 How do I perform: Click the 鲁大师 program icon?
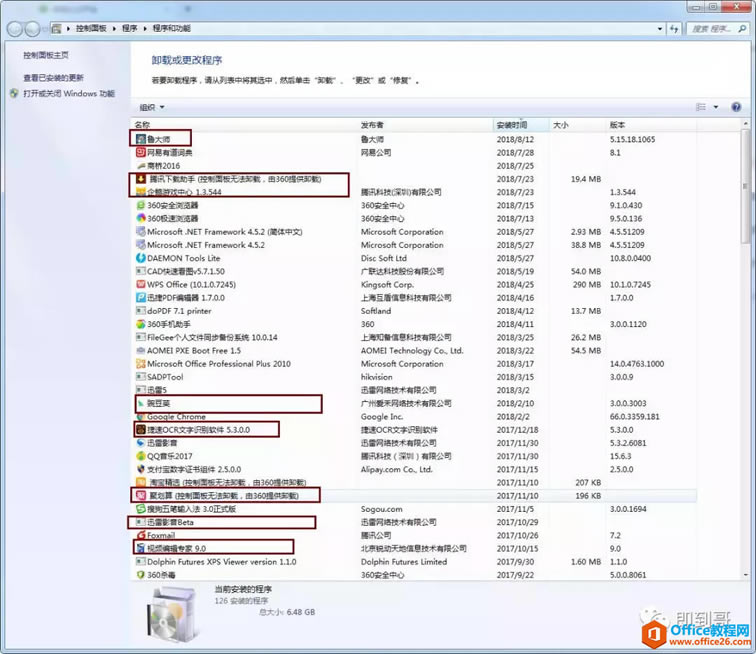140,139
